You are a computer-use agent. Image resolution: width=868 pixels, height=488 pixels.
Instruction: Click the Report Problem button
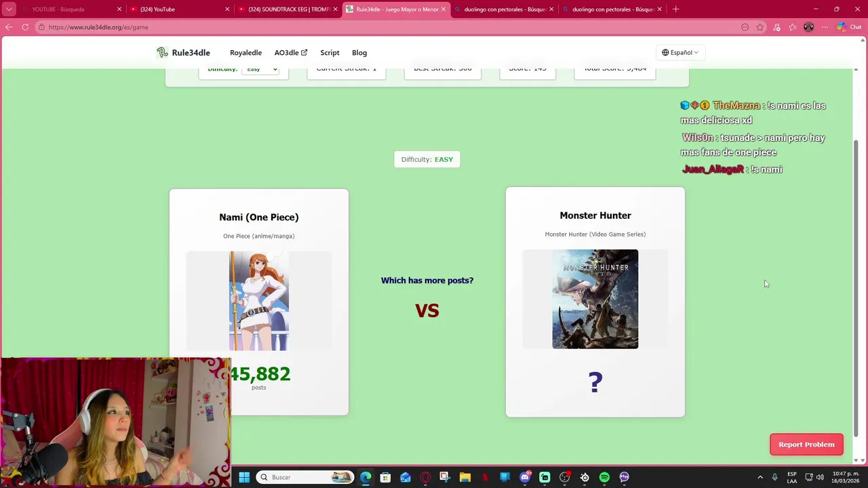click(806, 445)
